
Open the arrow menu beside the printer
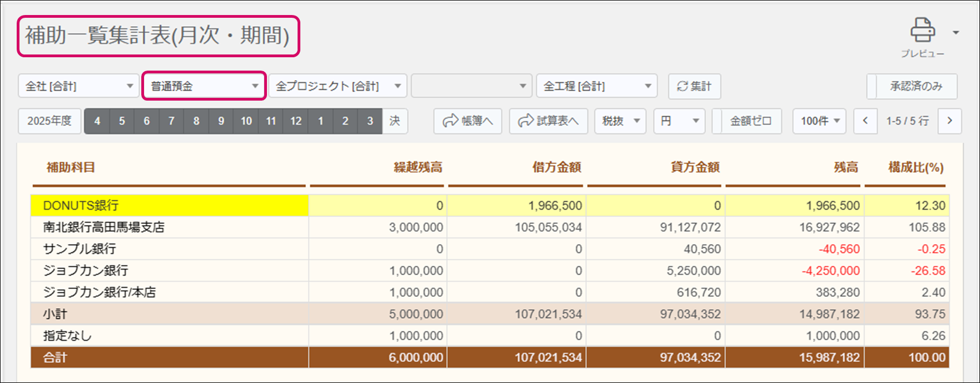coord(956,32)
